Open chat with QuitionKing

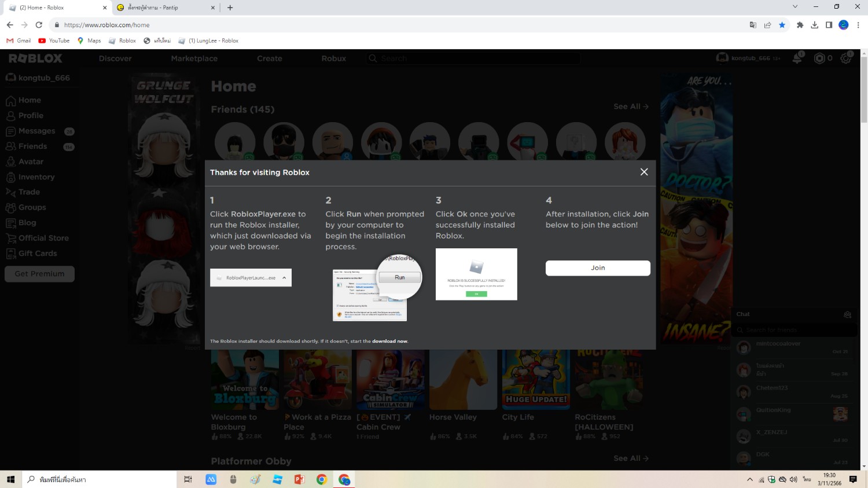[794, 414]
